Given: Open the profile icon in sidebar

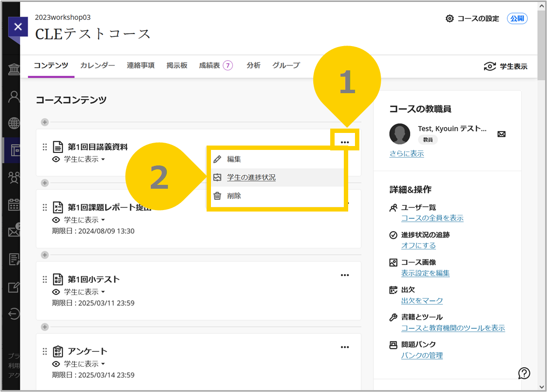Looking at the screenshot, I should [14, 97].
